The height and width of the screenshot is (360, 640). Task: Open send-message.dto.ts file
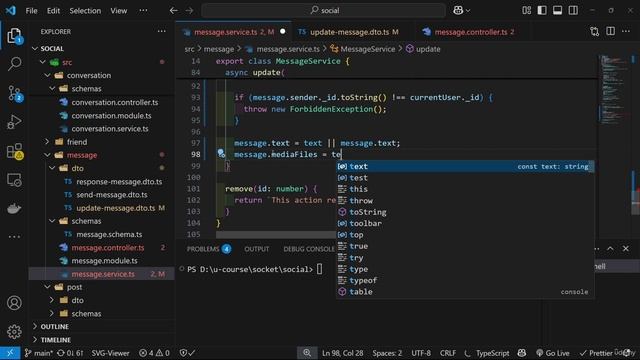(x=112, y=195)
